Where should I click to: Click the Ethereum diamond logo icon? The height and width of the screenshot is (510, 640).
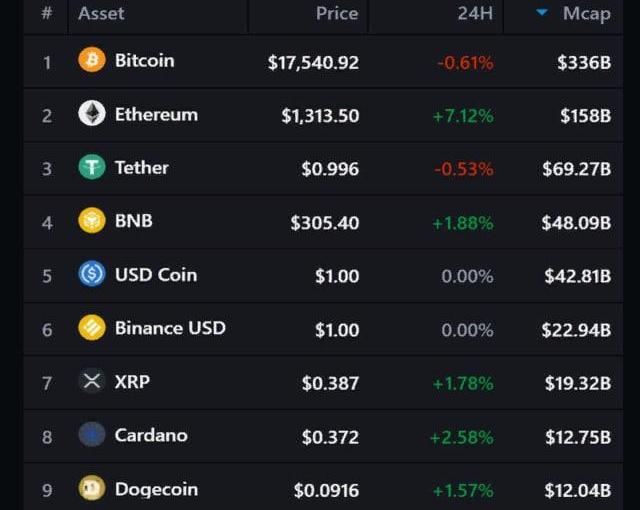(x=92, y=113)
